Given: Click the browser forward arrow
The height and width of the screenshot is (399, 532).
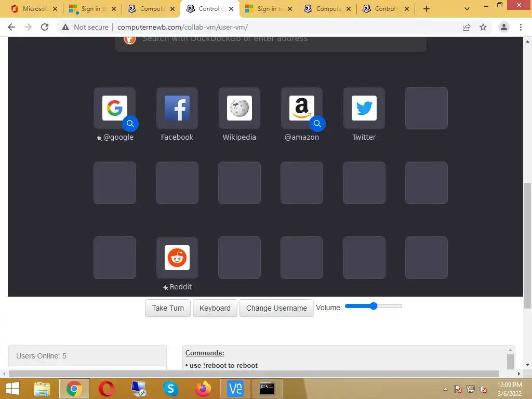Looking at the screenshot, I should point(28,27).
